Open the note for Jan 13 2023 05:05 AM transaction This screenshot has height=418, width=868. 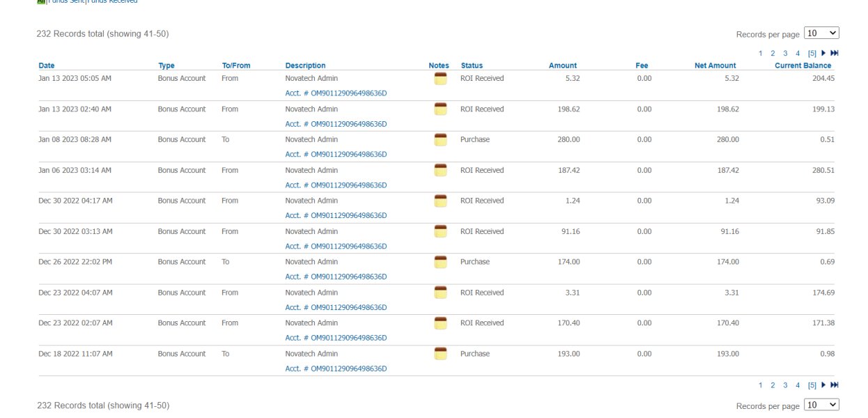440,79
